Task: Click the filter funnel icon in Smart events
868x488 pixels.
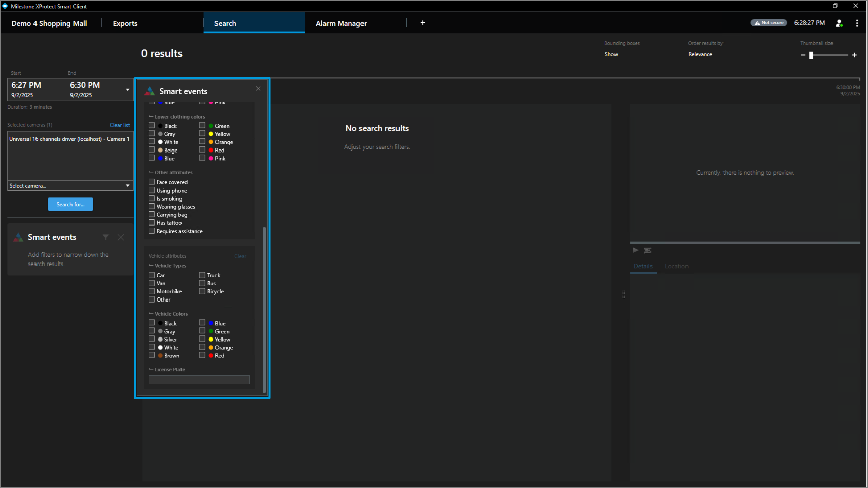Action: coord(106,237)
